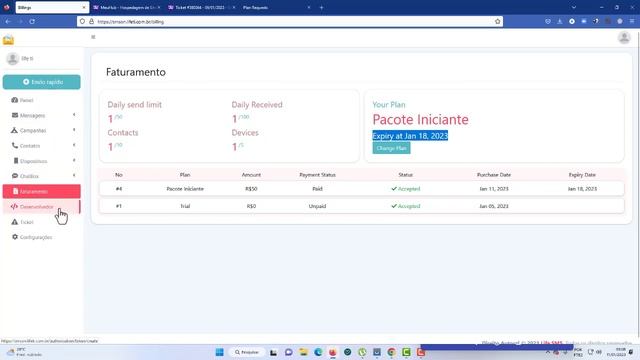The width and height of the screenshot is (640, 360).
Task: Switch to the Plan Requests browser tab
Action: click(276, 7)
